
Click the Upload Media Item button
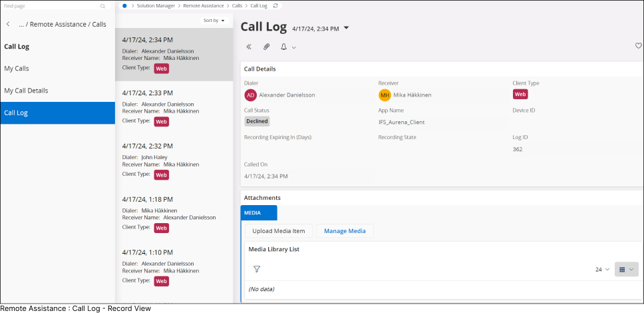click(279, 231)
